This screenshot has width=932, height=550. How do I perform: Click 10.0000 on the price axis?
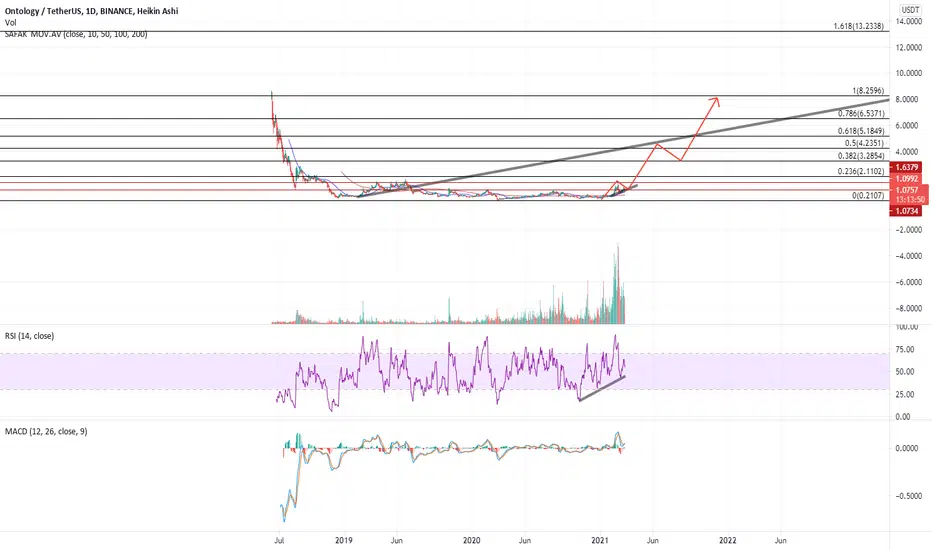(x=909, y=74)
